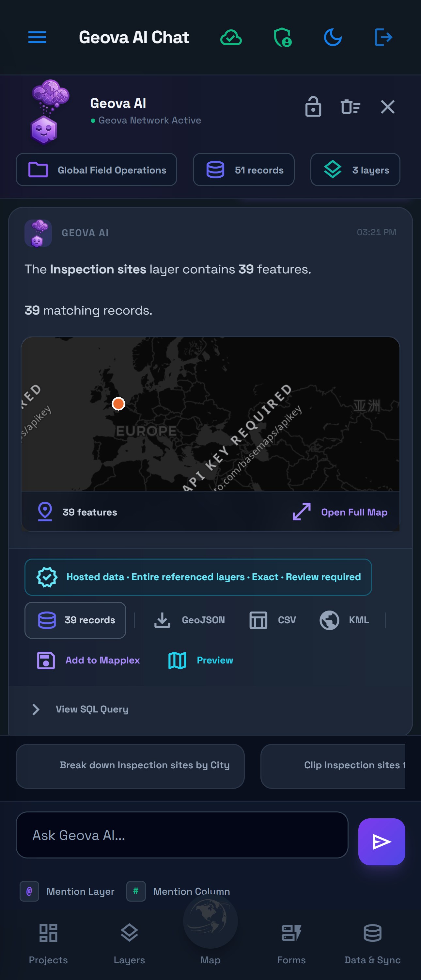
Task: Add results to Mapplex
Action: 88,660
